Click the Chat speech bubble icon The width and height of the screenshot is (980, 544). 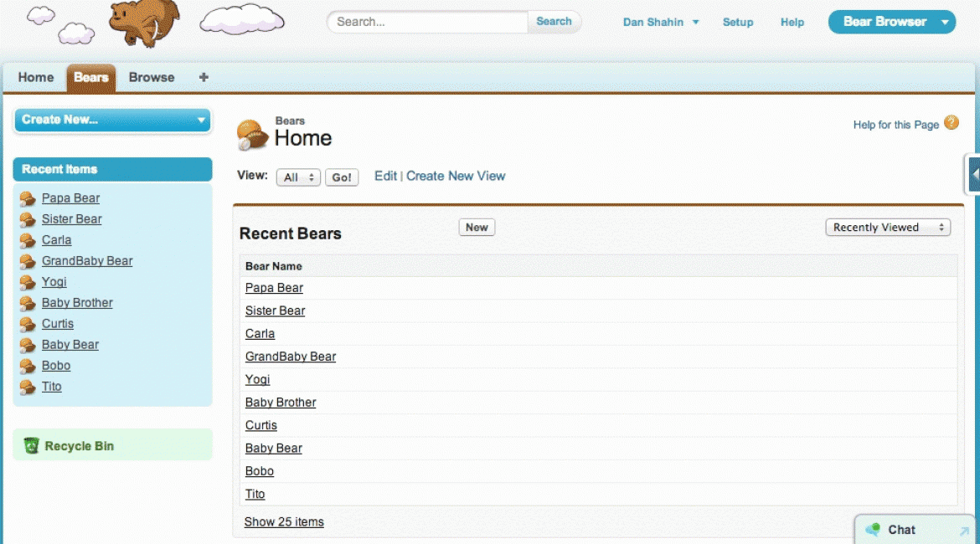873,530
